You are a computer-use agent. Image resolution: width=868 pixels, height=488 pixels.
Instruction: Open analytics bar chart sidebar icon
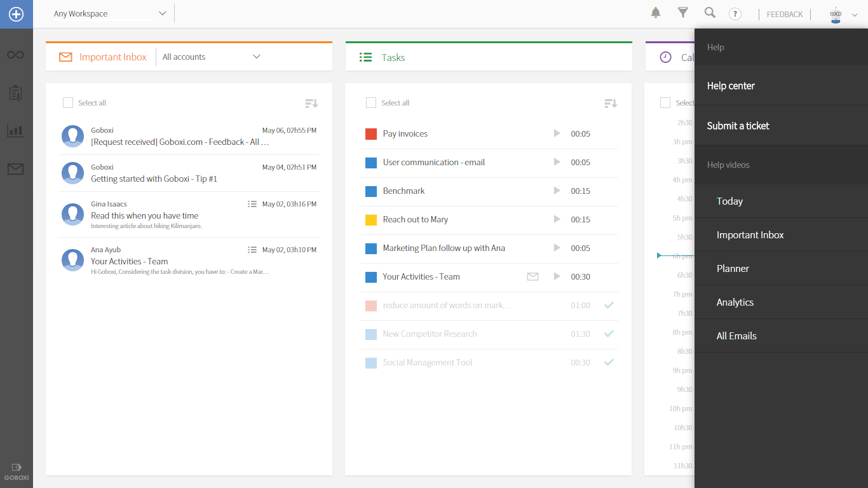point(16,131)
